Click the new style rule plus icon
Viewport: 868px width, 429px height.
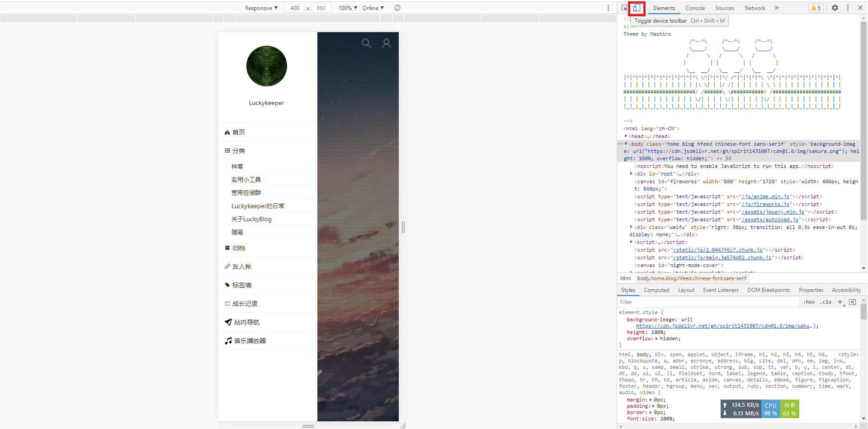[840, 302]
